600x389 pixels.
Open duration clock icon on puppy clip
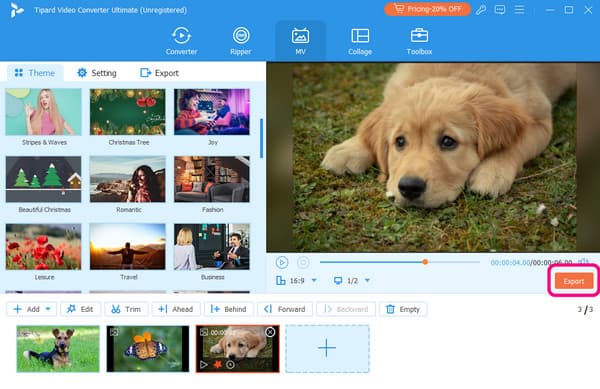230,365
